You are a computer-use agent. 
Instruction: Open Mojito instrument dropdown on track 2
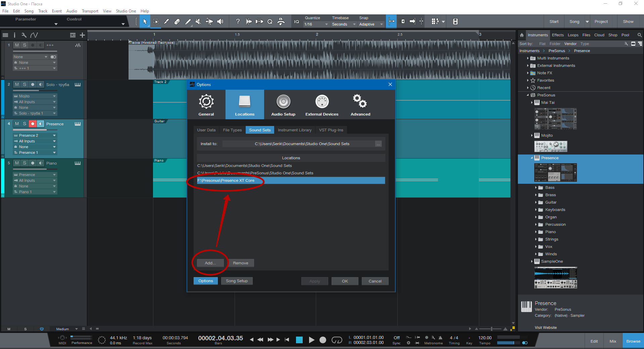(35, 96)
